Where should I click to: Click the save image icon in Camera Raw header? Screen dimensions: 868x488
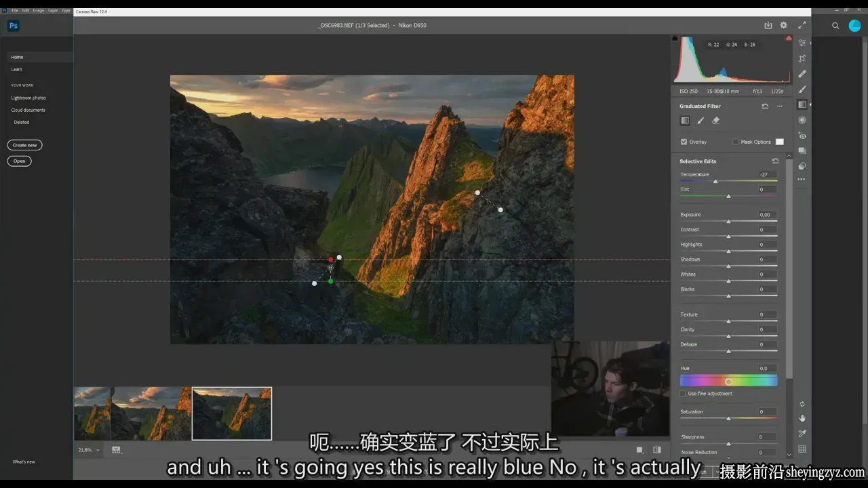point(768,25)
